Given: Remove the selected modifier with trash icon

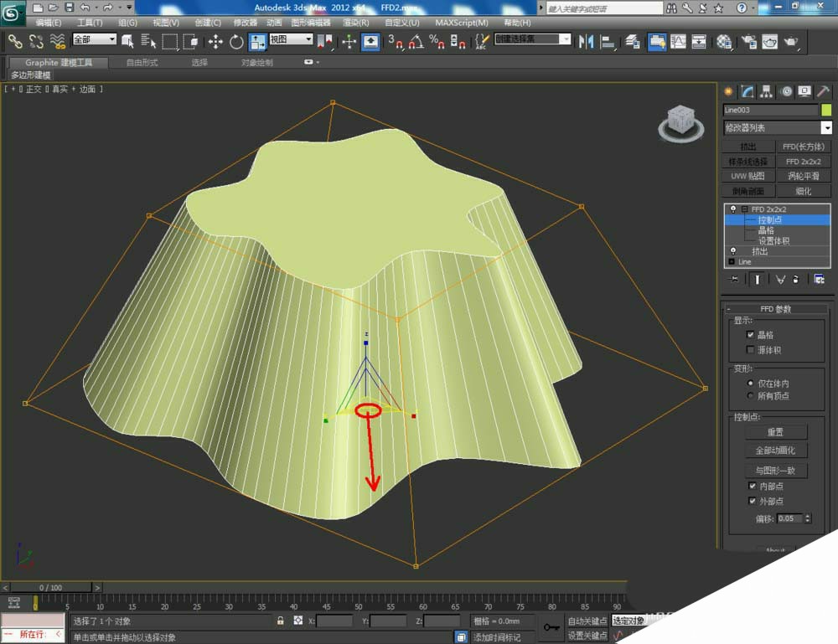Looking at the screenshot, I should point(796,278).
